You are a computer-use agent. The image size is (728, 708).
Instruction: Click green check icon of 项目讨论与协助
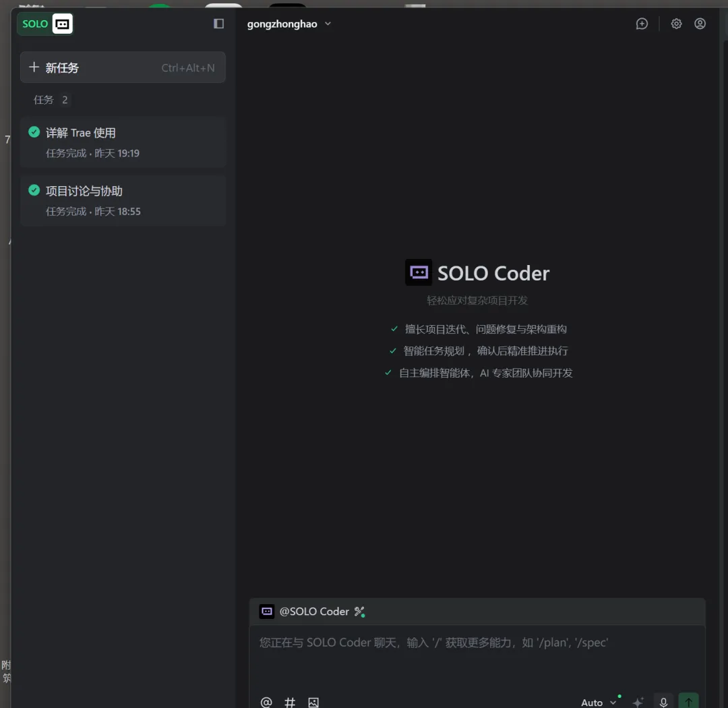34,190
